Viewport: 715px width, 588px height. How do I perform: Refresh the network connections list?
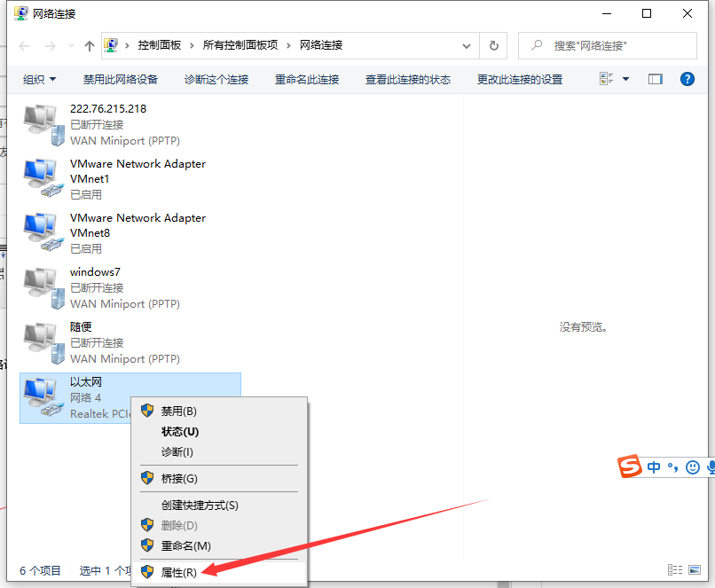494,45
